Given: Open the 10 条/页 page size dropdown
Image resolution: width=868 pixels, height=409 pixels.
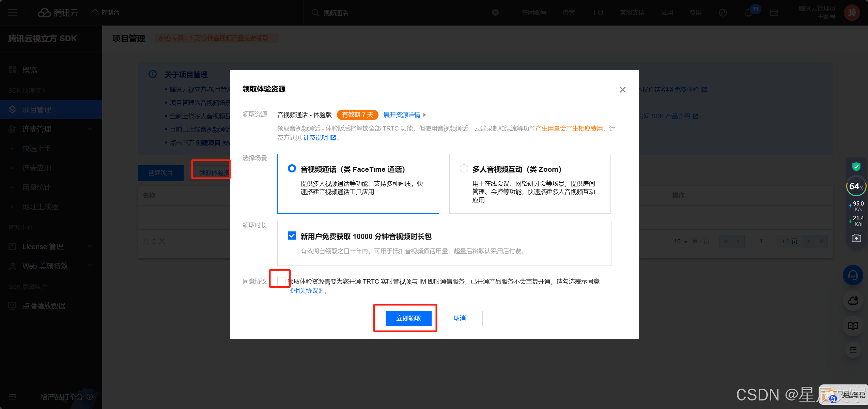Looking at the screenshot, I should 681,241.
